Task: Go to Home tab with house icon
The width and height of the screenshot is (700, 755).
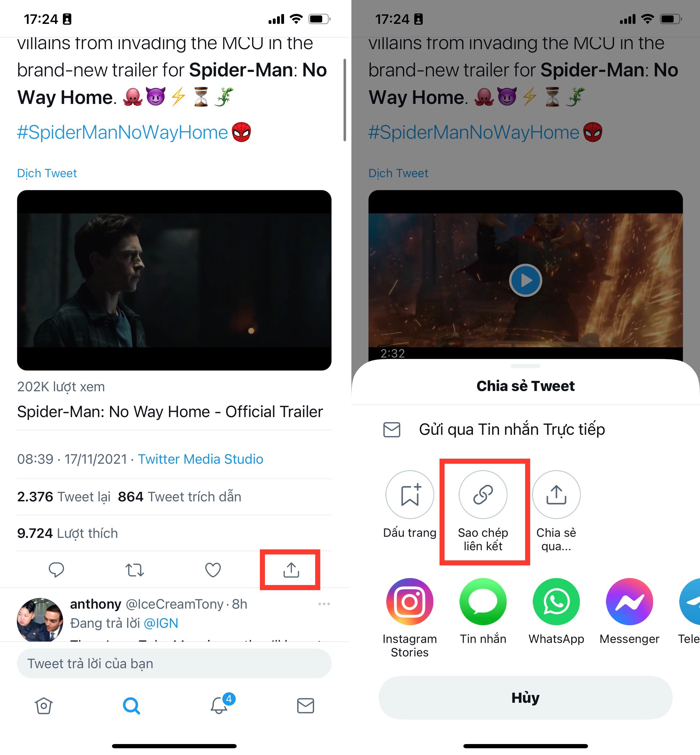Action: click(44, 706)
